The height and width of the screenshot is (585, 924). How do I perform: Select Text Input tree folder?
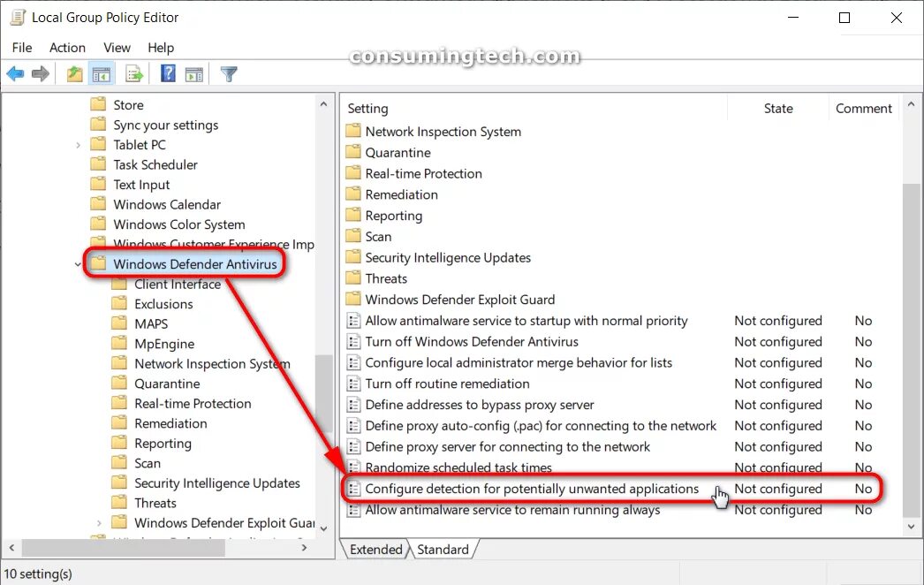click(x=141, y=185)
